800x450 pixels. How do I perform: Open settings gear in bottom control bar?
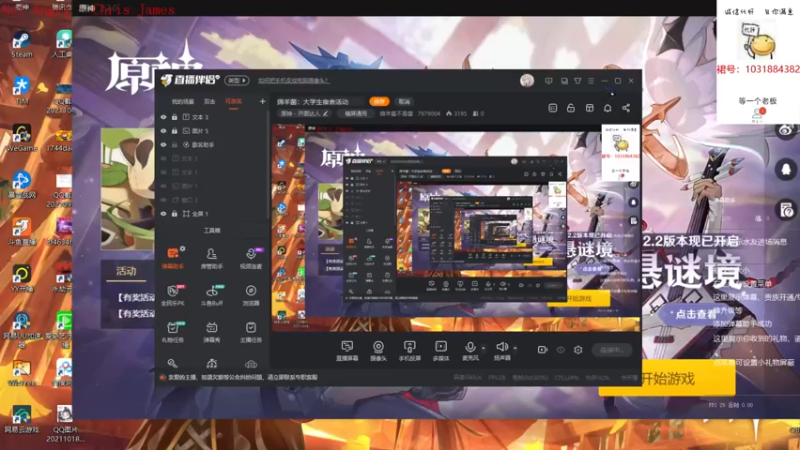(578, 349)
